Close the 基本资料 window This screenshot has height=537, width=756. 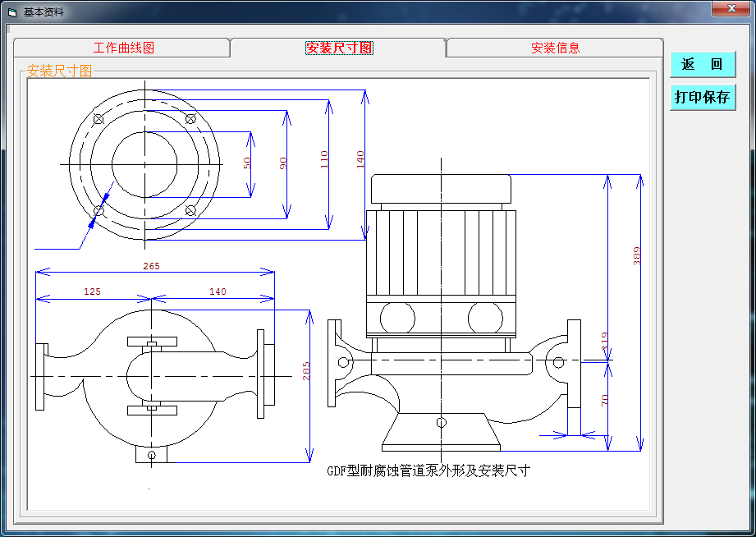point(731,7)
